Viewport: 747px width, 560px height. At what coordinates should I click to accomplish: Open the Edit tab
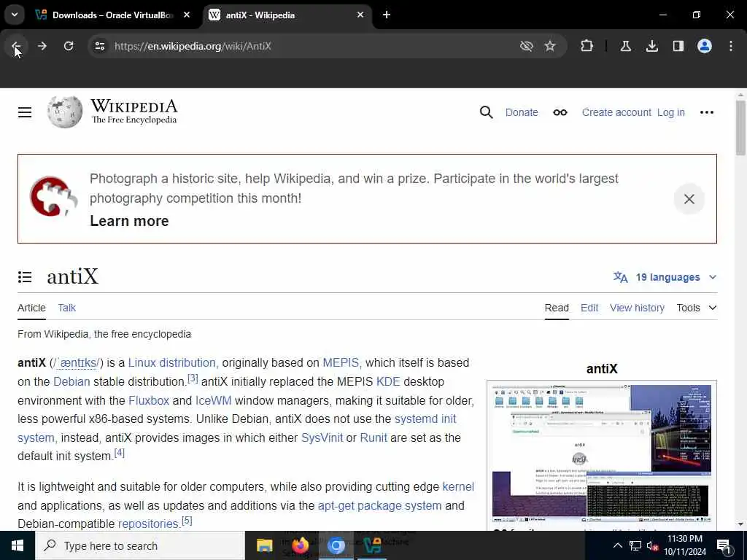(589, 308)
